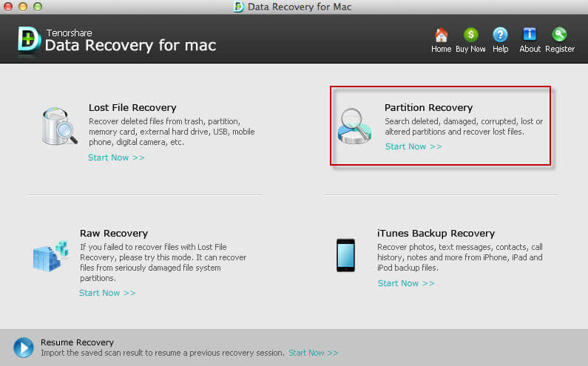Click the Tenorshare D logo in header
Viewport: 588px width, 366px height.
[x=29, y=41]
